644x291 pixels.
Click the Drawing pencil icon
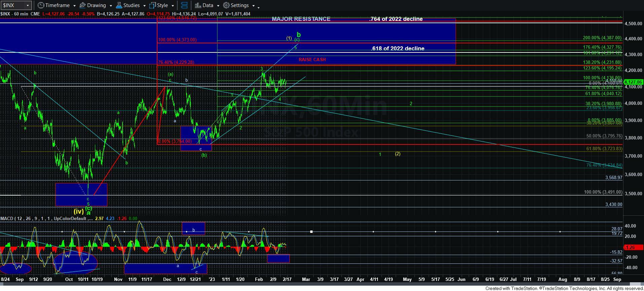tap(82, 5)
